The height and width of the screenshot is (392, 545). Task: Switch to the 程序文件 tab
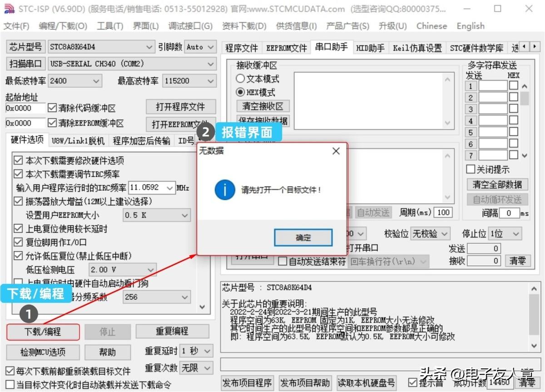coord(241,48)
